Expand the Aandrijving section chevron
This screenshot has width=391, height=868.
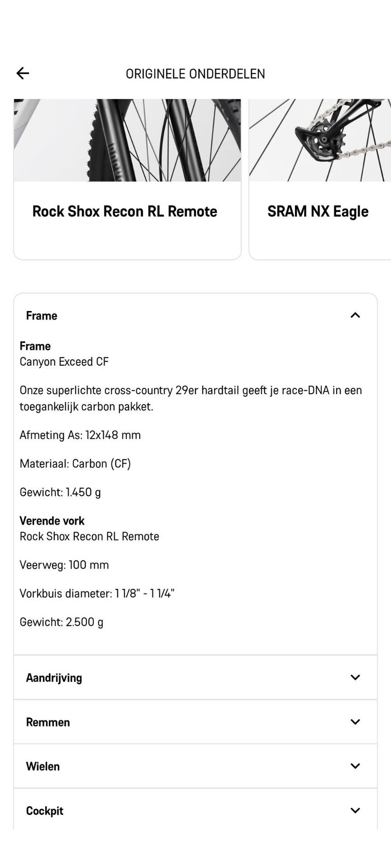pyautogui.click(x=355, y=677)
